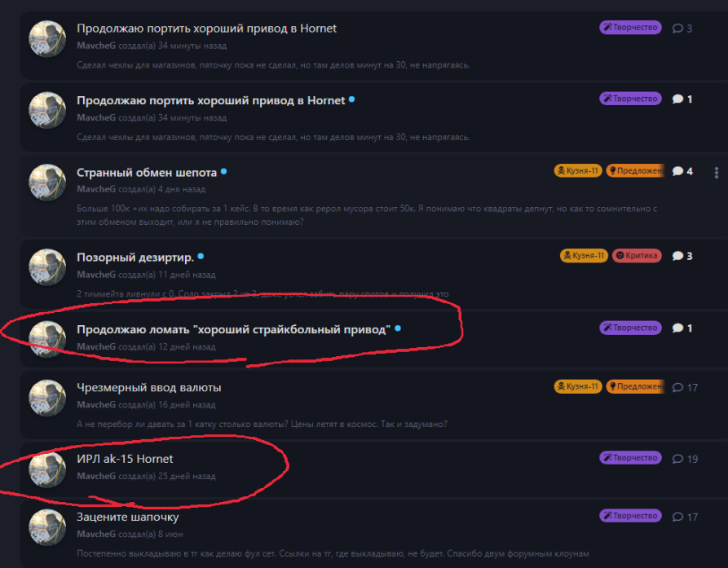Select the Творчество tag on ИРЛ ak-15 Hornet
Viewport: 728px width, 568px height.
click(630, 458)
